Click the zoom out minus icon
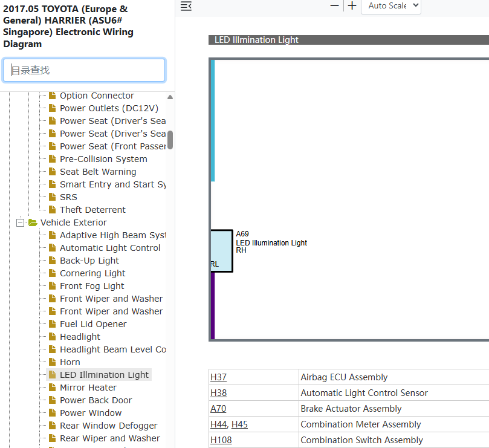 [334, 5]
